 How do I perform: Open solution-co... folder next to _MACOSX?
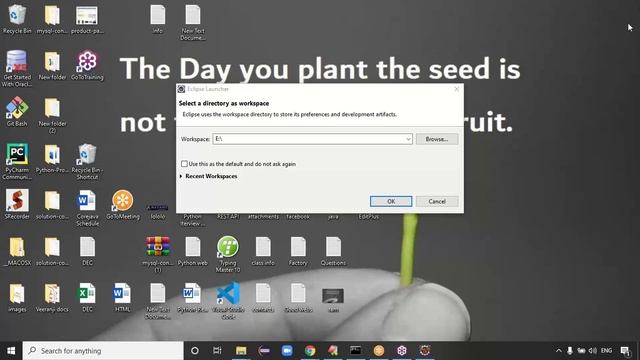(52, 251)
